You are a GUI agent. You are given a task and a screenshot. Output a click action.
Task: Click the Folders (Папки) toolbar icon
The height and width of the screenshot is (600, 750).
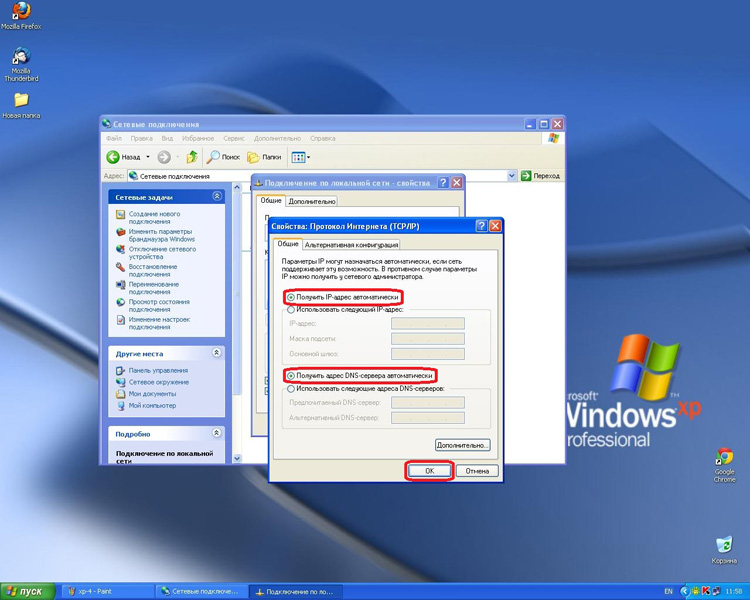254,157
